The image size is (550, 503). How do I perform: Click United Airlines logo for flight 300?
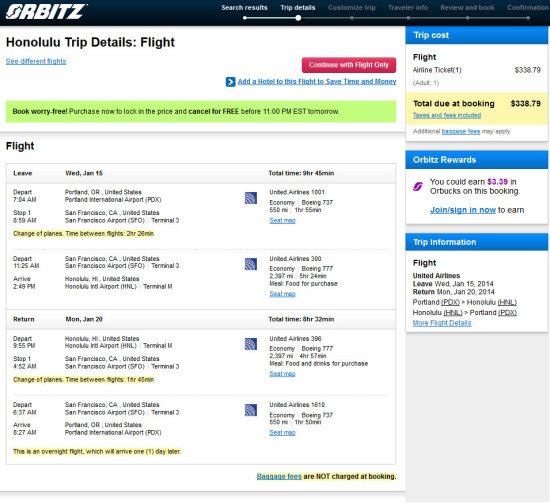(251, 264)
